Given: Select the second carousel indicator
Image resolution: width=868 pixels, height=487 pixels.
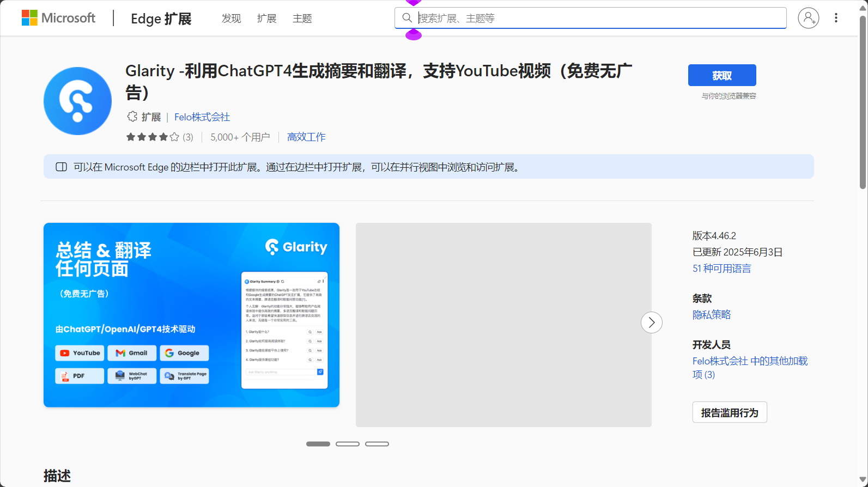Looking at the screenshot, I should point(348,444).
